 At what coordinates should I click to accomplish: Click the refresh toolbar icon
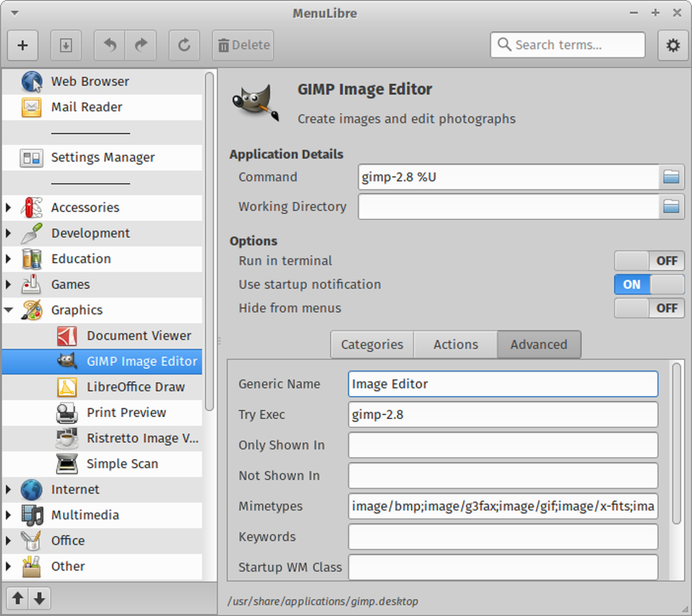(x=184, y=45)
